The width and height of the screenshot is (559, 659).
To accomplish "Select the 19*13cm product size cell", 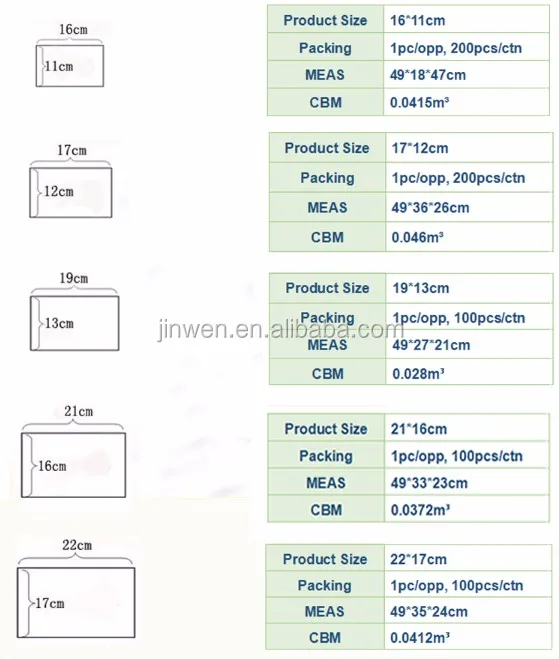I will tap(469, 288).
